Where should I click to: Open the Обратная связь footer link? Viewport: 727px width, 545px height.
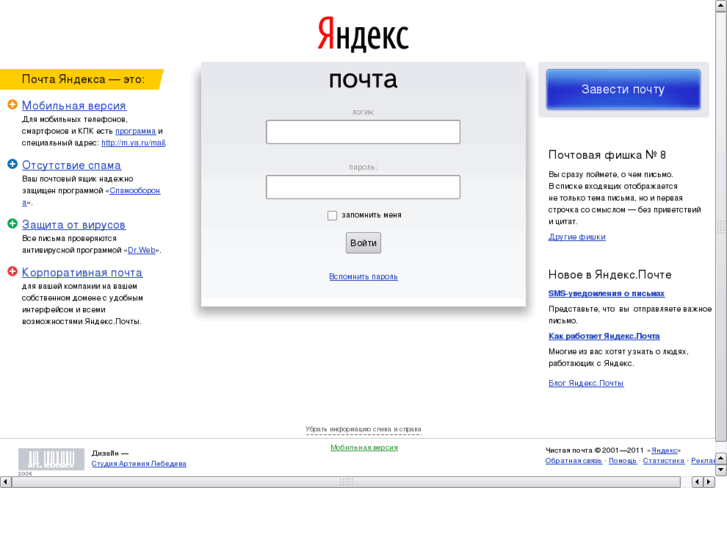pyautogui.click(x=574, y=461)
